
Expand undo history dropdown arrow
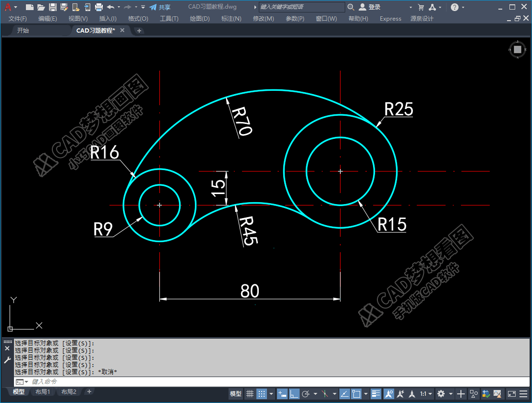click(119, 7)
